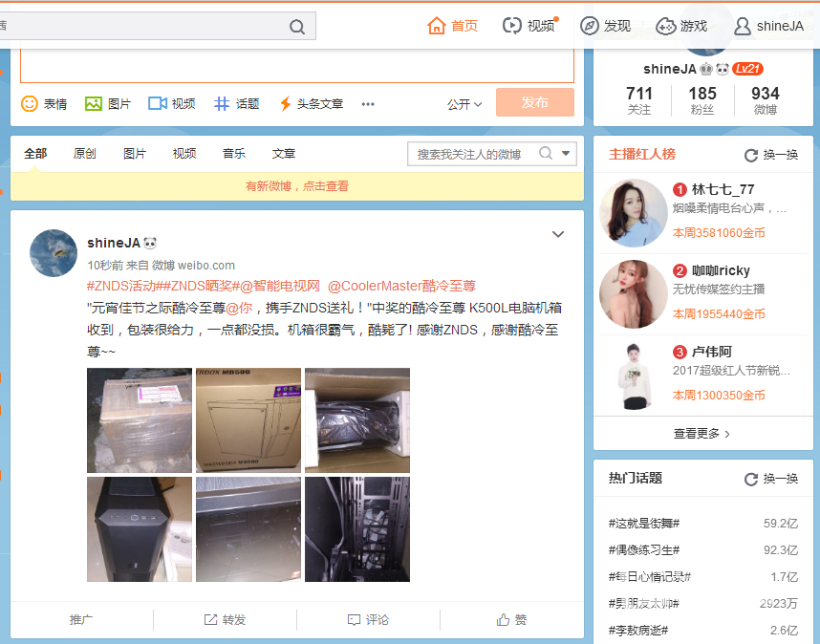The image size is (820, 644).
Task: Show more compose options (three dots)
Action: [x=368, y=104]
